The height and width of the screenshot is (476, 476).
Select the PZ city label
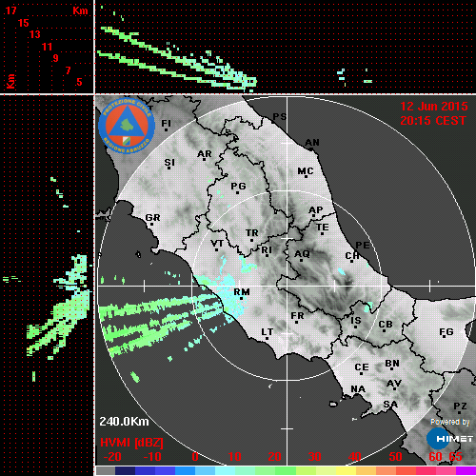click(460, 407)
